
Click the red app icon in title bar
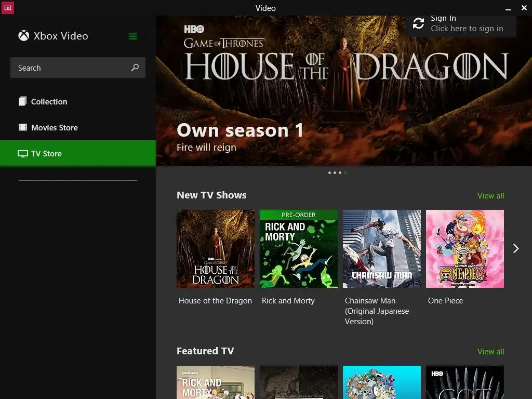pos(7,7)
